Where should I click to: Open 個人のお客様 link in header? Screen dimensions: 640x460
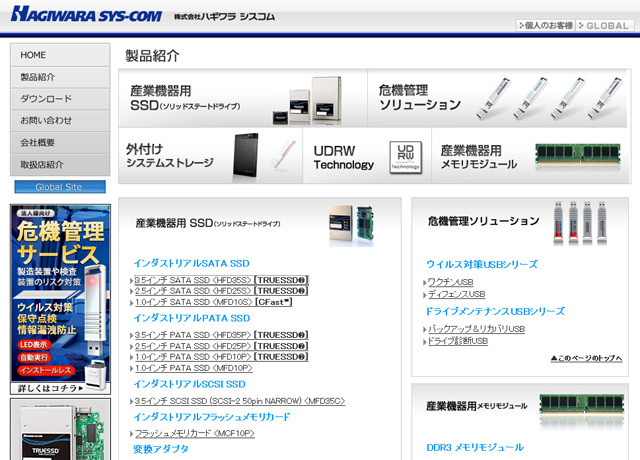point(546,25)
